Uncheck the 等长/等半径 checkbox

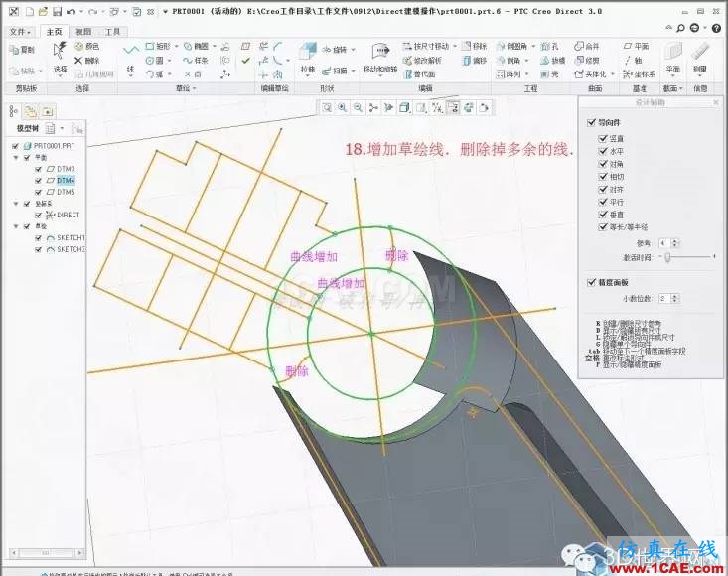(x=603, y=227)
